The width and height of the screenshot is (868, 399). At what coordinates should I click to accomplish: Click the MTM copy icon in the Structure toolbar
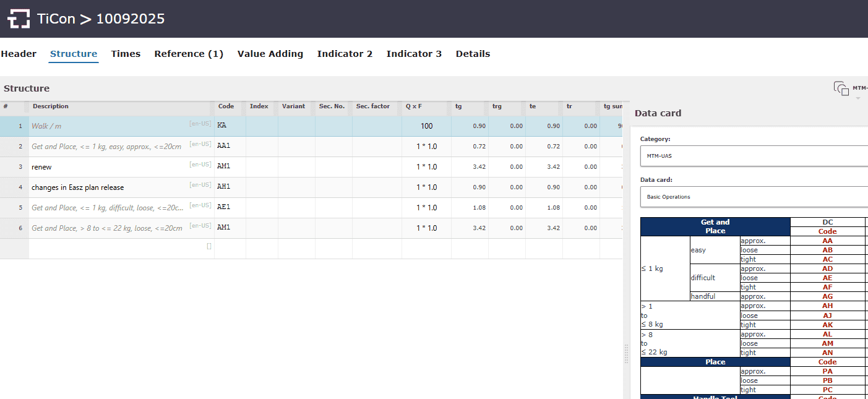841,88
